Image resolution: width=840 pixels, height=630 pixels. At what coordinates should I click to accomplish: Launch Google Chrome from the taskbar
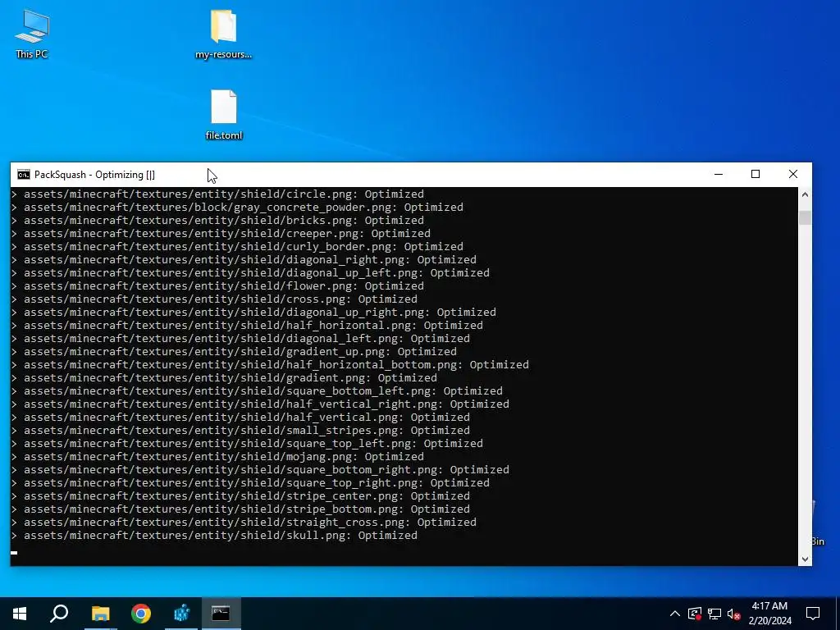click(x=141, y=614)
